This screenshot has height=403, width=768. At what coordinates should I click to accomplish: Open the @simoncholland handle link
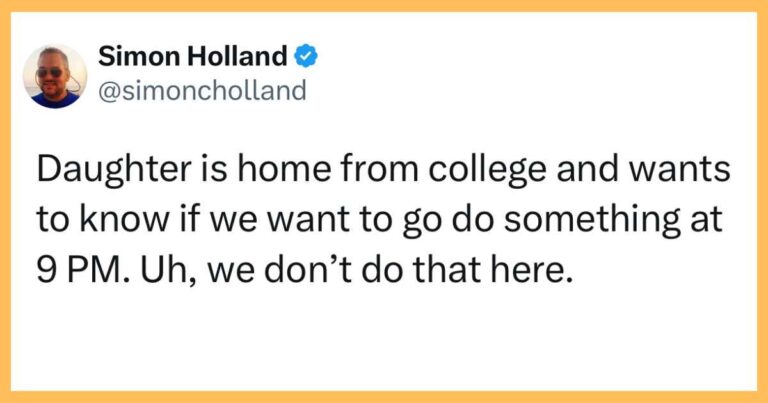[202, 91]
